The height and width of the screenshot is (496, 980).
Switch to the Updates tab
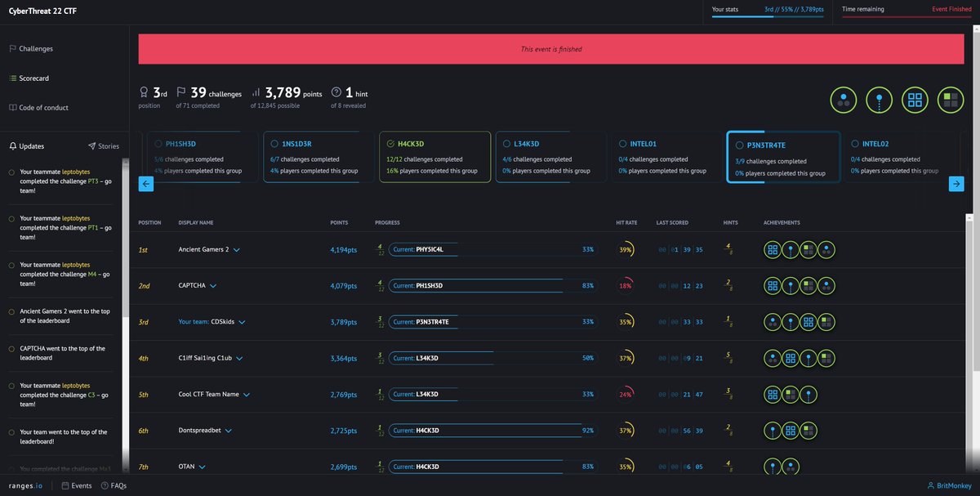tap(27, 146)
